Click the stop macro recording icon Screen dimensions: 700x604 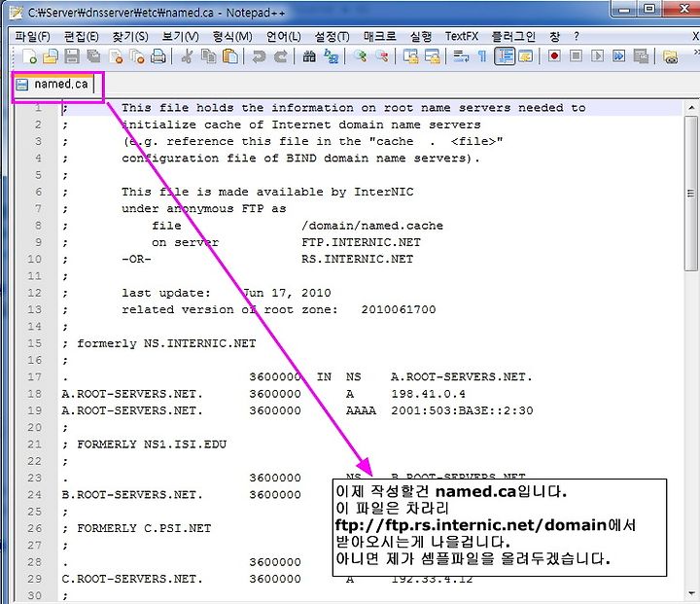tap(576, 56)
